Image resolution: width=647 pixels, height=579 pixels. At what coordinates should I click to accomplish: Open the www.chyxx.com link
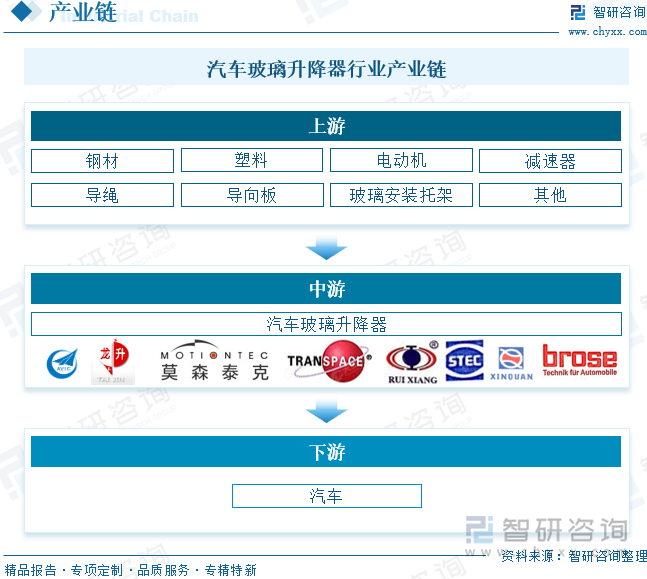pyautogui.click(x=607, y=31)
